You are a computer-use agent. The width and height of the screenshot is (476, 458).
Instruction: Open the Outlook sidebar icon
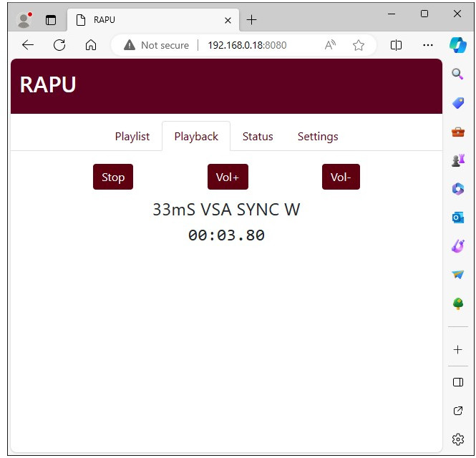click(x=458, y=218)
